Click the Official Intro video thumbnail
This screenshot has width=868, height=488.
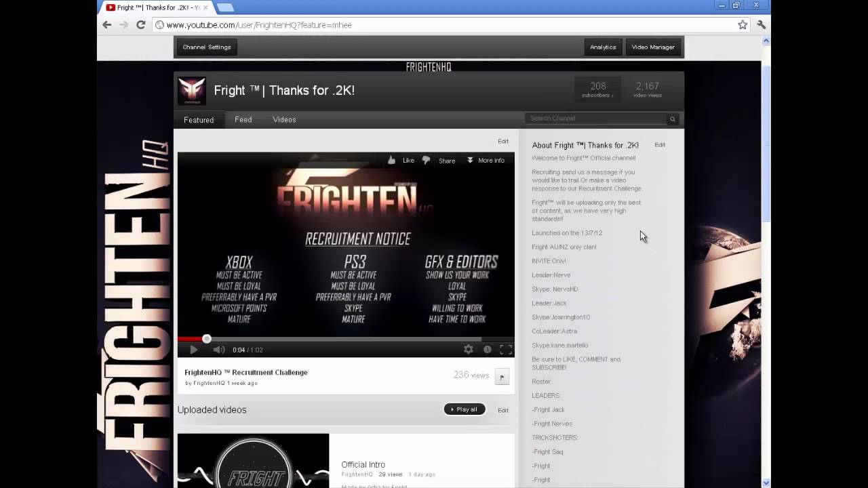tap(253, 461)
